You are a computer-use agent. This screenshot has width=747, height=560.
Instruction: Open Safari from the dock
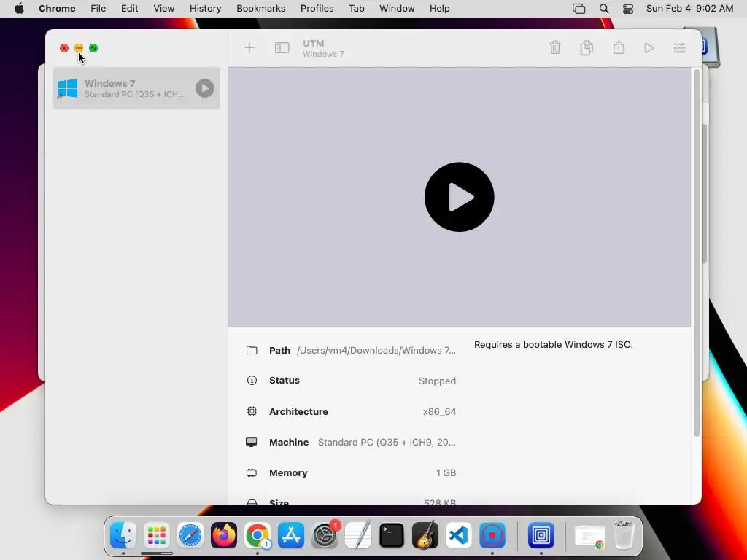click(x=190, y=535)
